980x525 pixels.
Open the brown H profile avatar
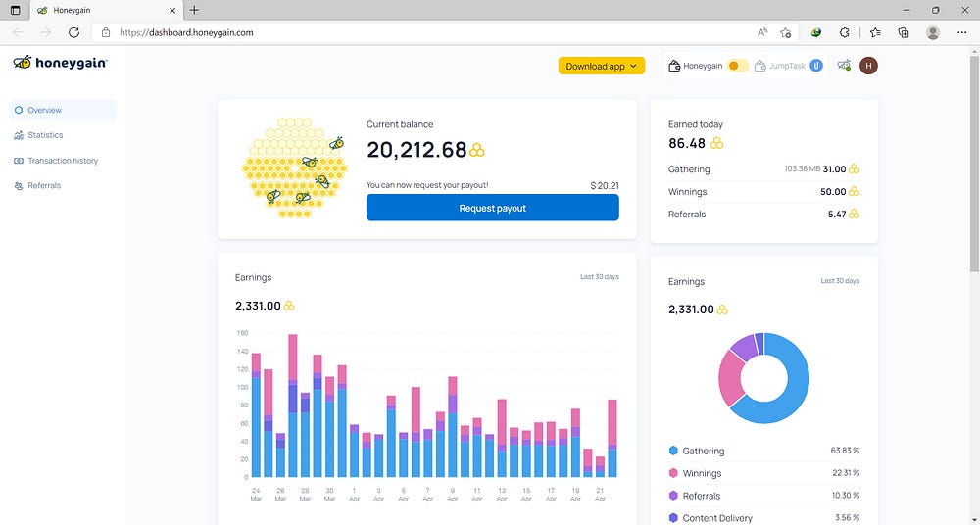click(x=868, y=66)
